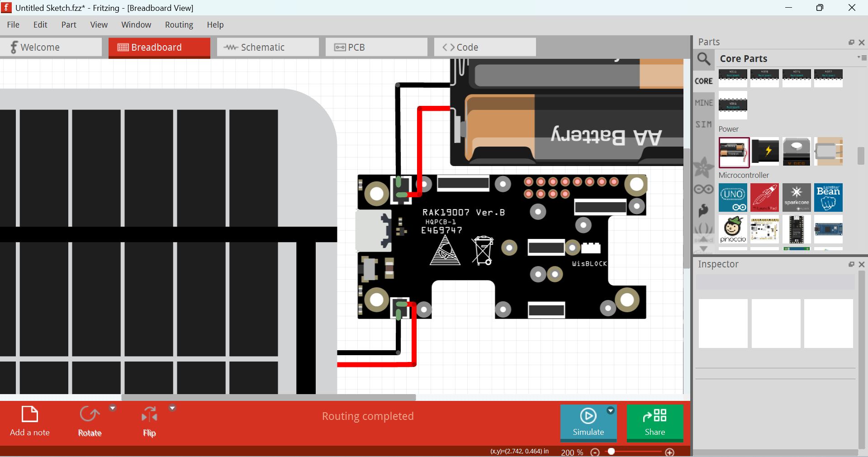Image resolution: width=868 pixels, height=457 pixels.
Task: Switch to the Schematic tab
Action: tap(267, 48)
